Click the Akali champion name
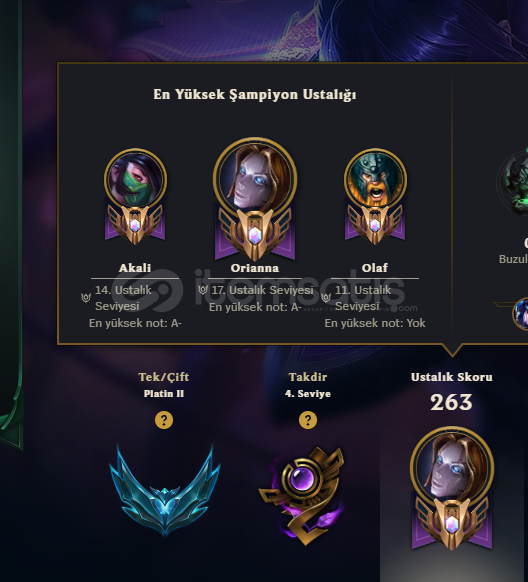 (x=135, y=268)
